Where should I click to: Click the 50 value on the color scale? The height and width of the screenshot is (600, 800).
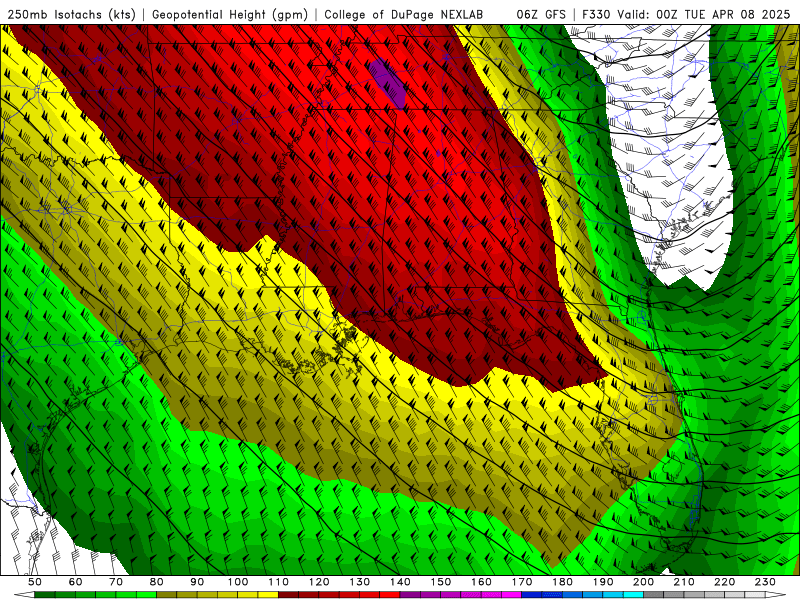pyautogui.click(x=35, y=582)
